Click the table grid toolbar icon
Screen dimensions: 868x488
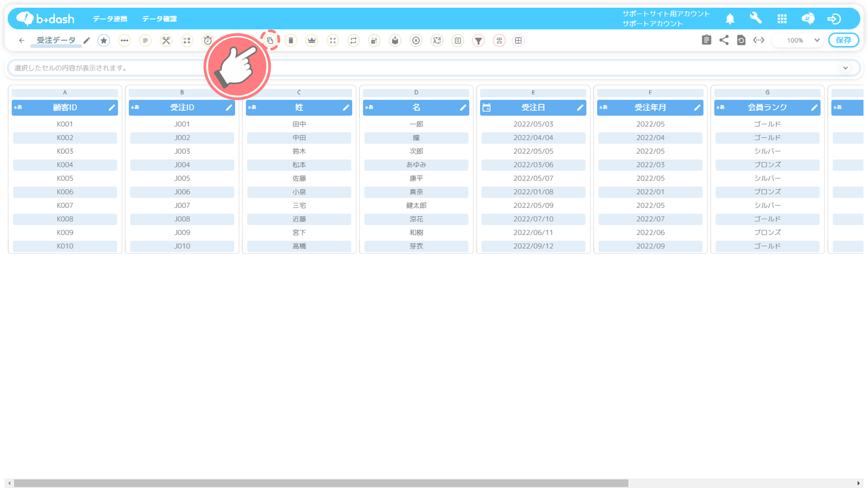[519, 40]
